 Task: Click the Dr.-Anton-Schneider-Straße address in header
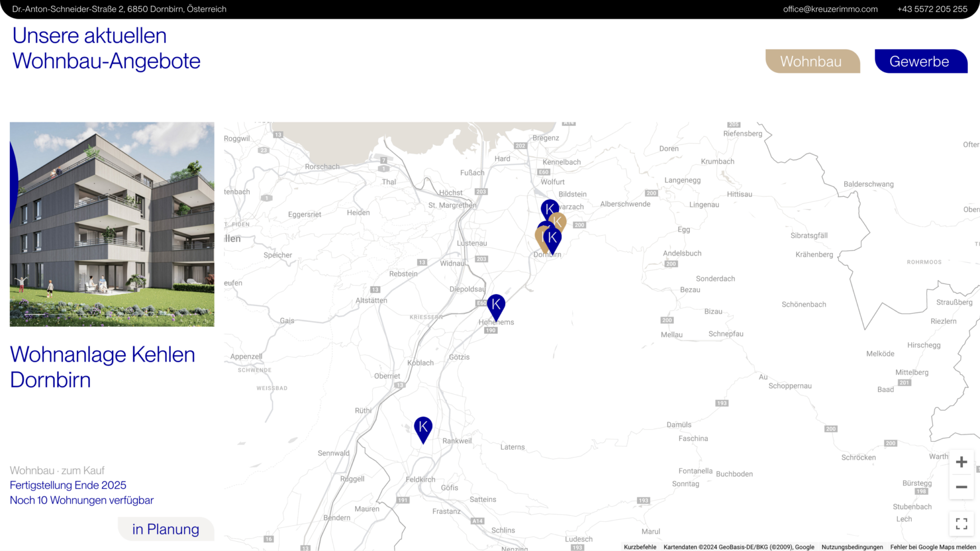coord(119,9)
